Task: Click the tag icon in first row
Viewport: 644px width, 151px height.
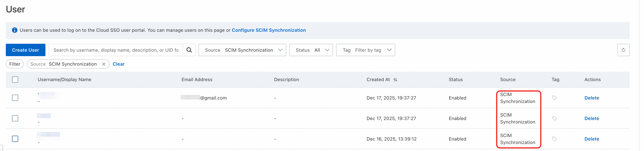Action: pyautogui.click(x=554, y=98)
